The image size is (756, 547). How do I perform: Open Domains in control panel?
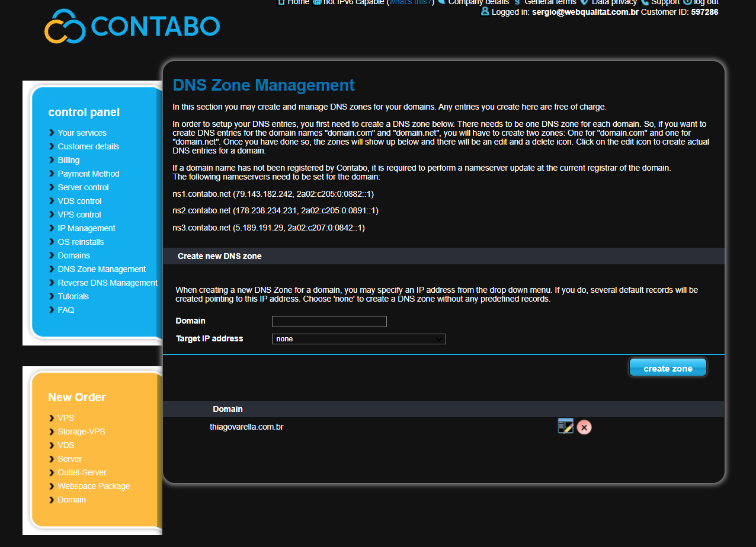(x=74, y=255)
